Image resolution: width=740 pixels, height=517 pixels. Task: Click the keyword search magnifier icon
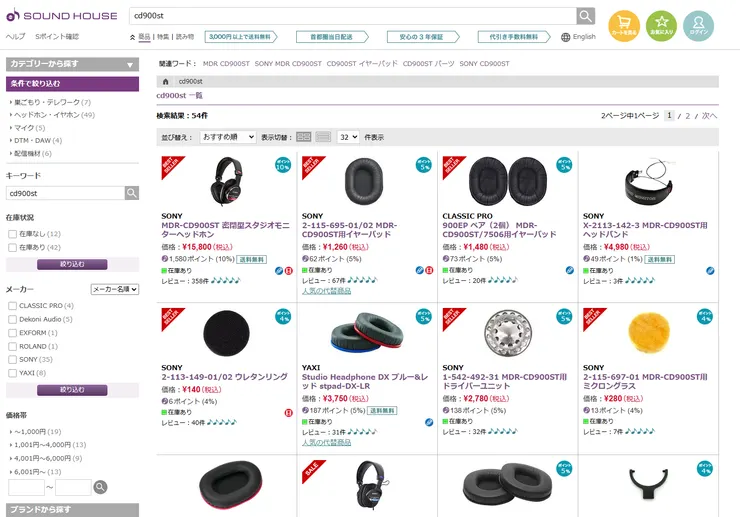point(132,193)
